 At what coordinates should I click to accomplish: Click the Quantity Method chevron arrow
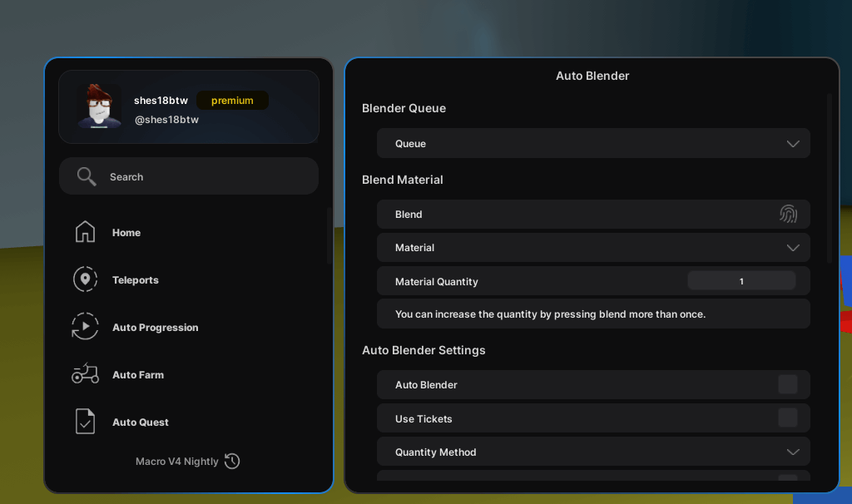pyautogui.click(x=793, y=452)
